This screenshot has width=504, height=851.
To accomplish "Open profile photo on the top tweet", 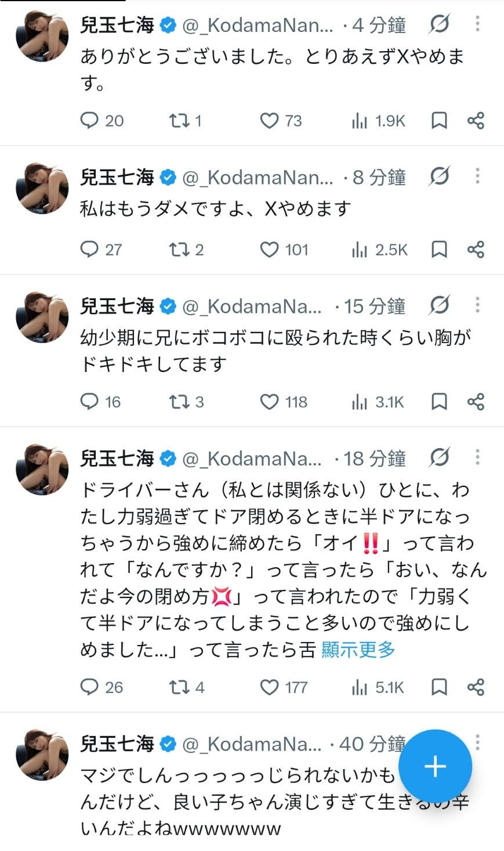I will [x=42, y=35].
